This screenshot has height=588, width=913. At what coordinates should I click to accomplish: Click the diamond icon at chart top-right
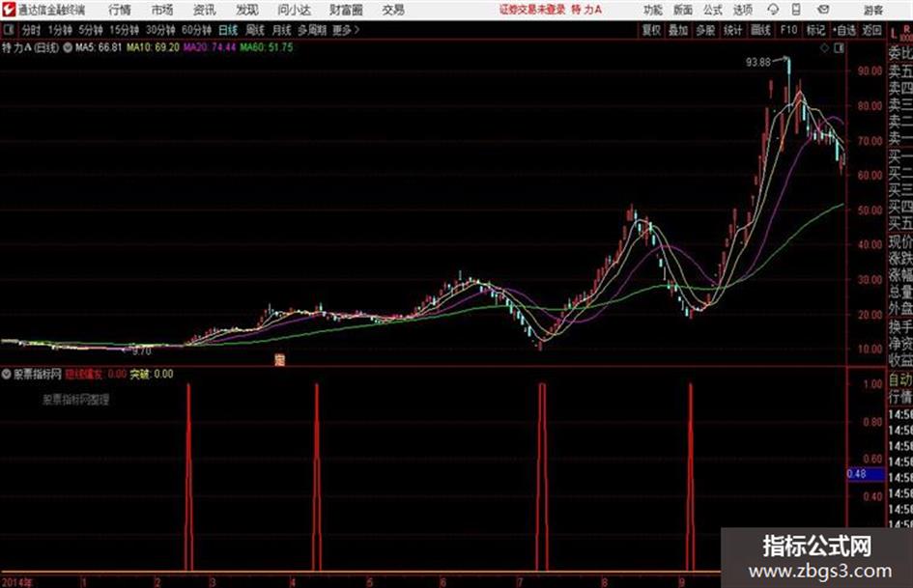click(x=824, y=48)
